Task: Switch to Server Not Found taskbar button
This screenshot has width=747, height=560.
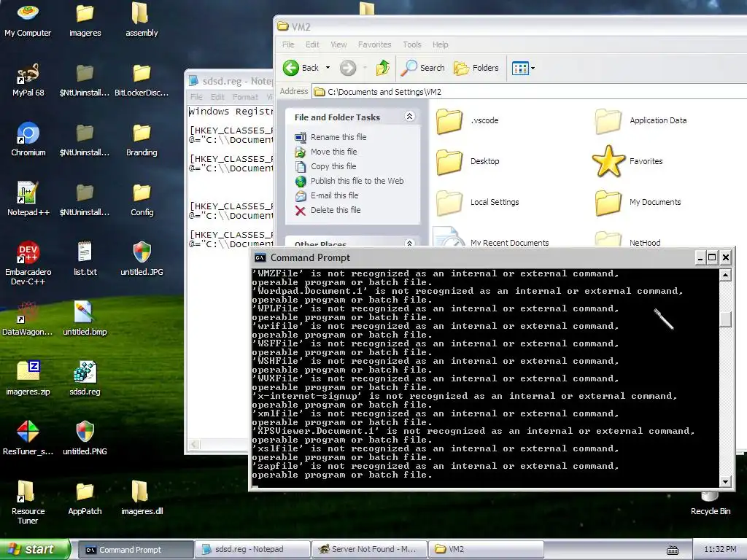Action: coord(369,550)
